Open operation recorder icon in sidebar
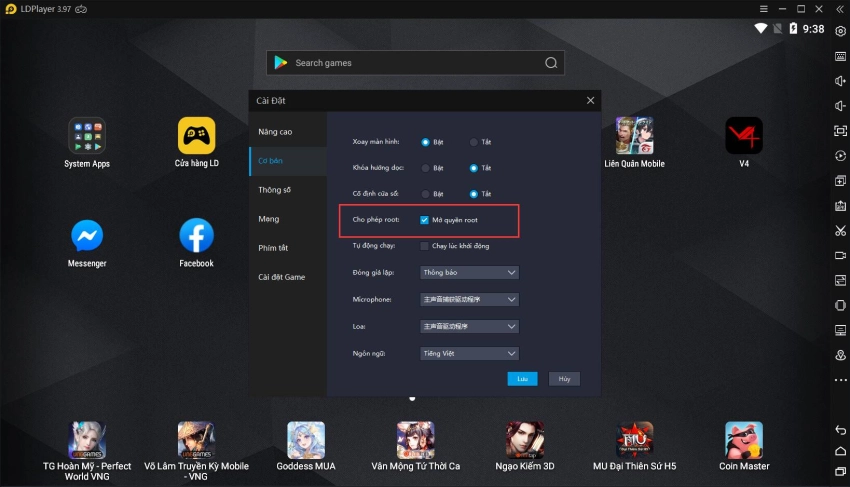 [840, 156]
